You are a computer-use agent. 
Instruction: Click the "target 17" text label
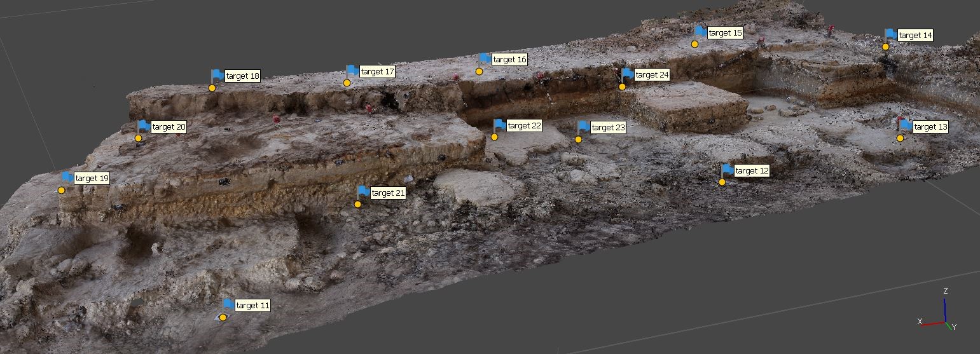(x=377, y=72)
